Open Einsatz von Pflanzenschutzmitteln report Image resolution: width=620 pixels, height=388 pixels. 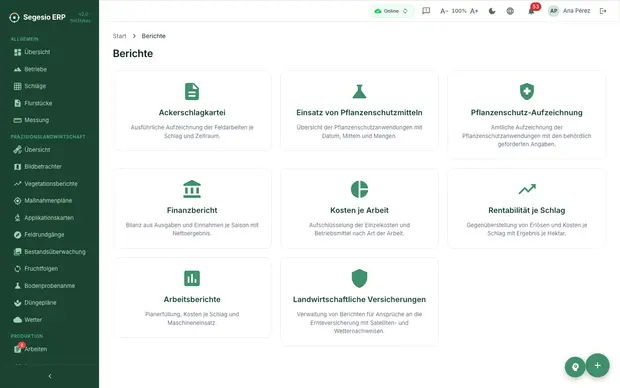359,111
